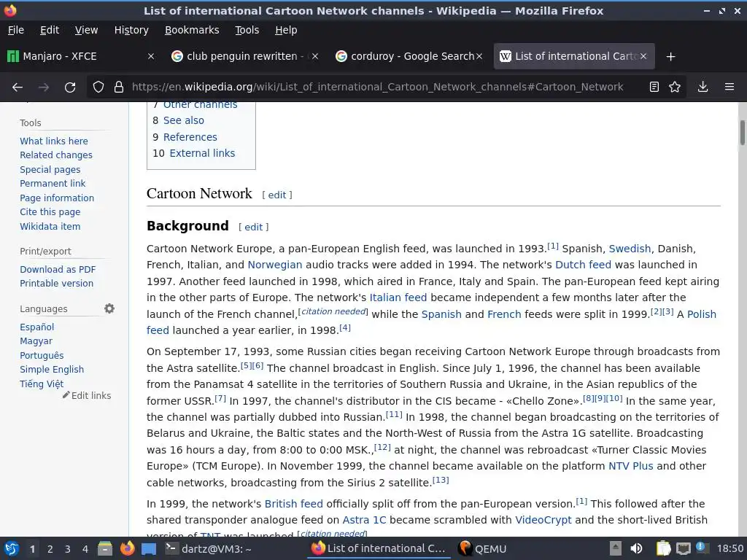Switch to Simple English version
747x560 pixels.
(52, 370)
